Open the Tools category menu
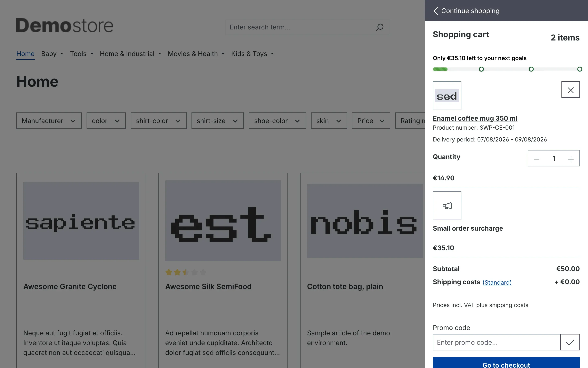This screenshot has height=368, width=588. [82, 54]
